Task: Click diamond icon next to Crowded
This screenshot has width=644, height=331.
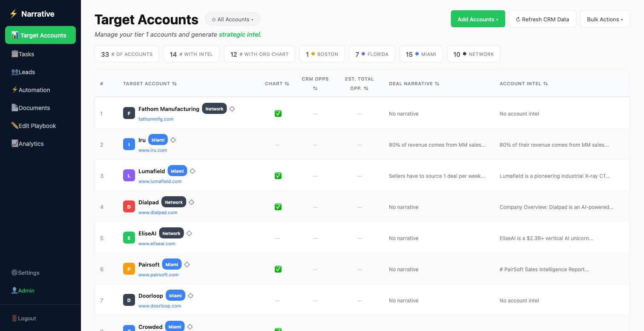Action: [190, 327]
